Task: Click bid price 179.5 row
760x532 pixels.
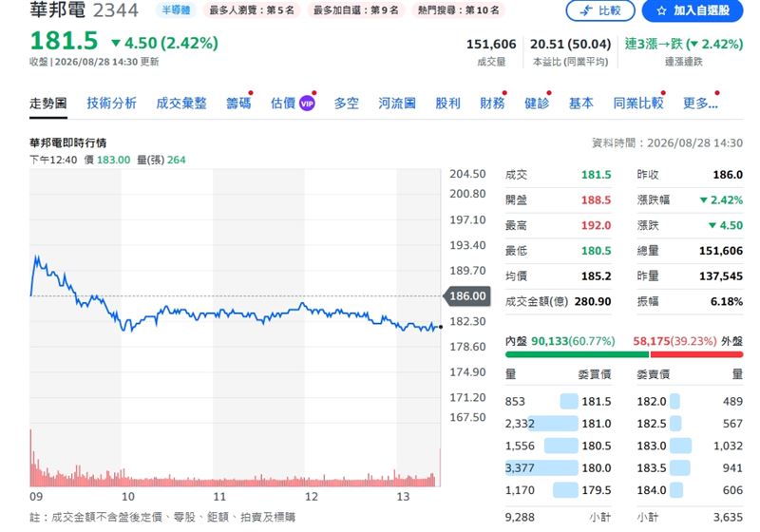Action: pos(558,490)
